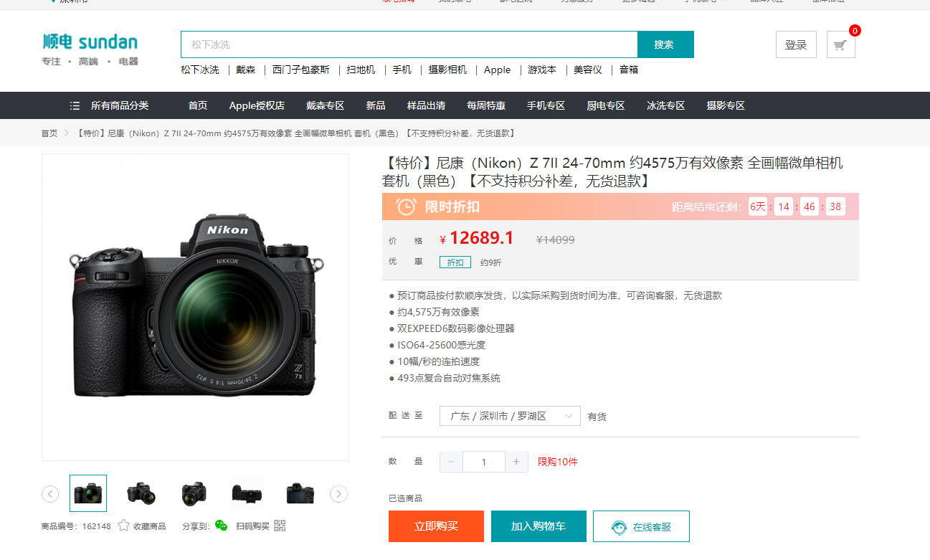Click the star icon to 收藏商品
Image resolution: width=930 pixels, height=560 pixels.
pyautogui.click(x=123, y=526)
